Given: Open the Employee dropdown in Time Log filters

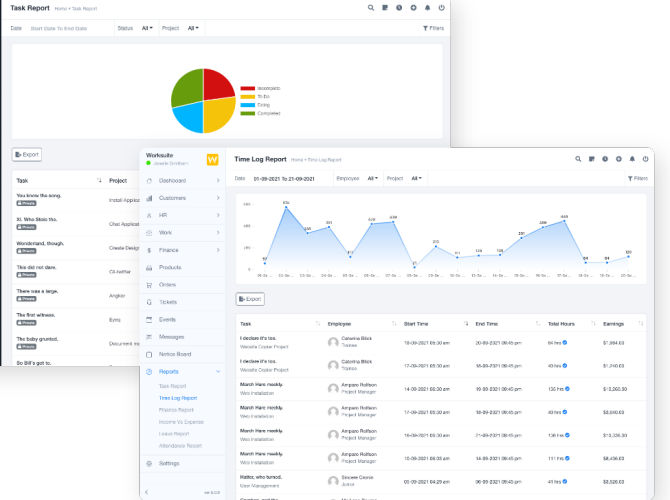Looking at the screenshot, I should [372, 178].
